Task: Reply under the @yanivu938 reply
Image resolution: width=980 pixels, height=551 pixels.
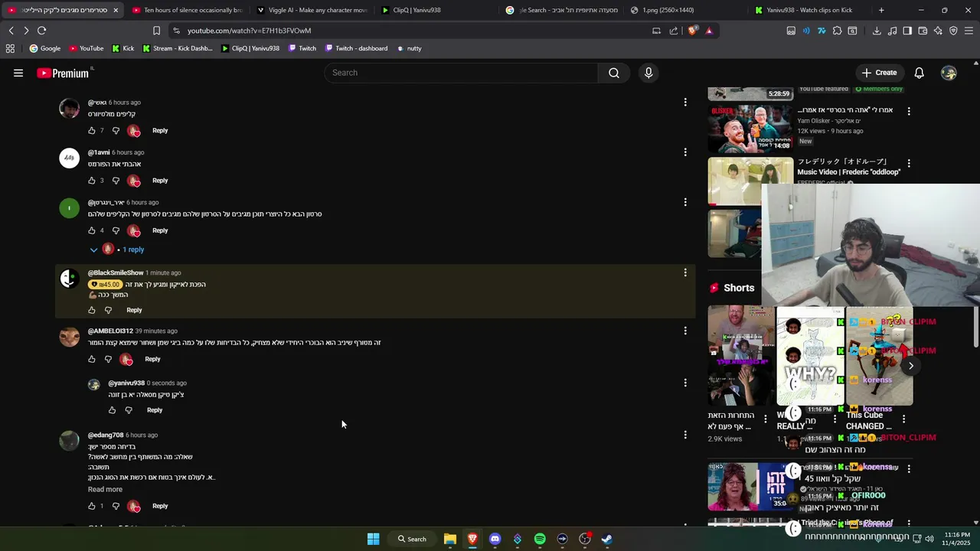Action: click(x=155, y=410)
